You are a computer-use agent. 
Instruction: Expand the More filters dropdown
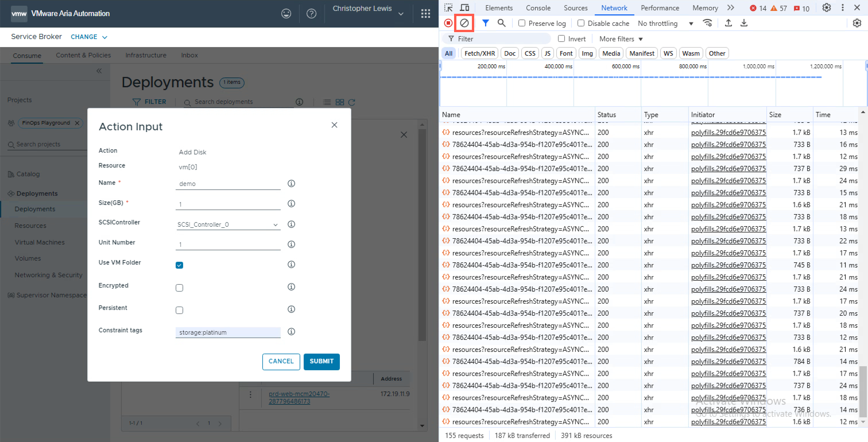621,39
